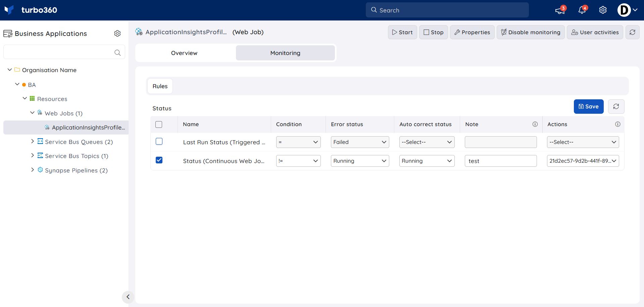Open the top bar settings gear
This screenshot has height=307, width=644.
point(603,10)
